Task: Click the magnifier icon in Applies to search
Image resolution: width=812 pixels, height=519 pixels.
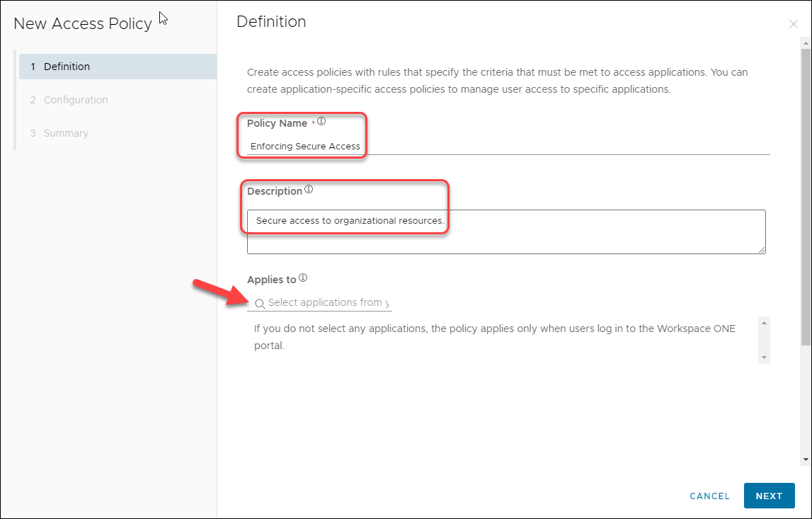Action: pyautogui.click(x=260, y=303)
